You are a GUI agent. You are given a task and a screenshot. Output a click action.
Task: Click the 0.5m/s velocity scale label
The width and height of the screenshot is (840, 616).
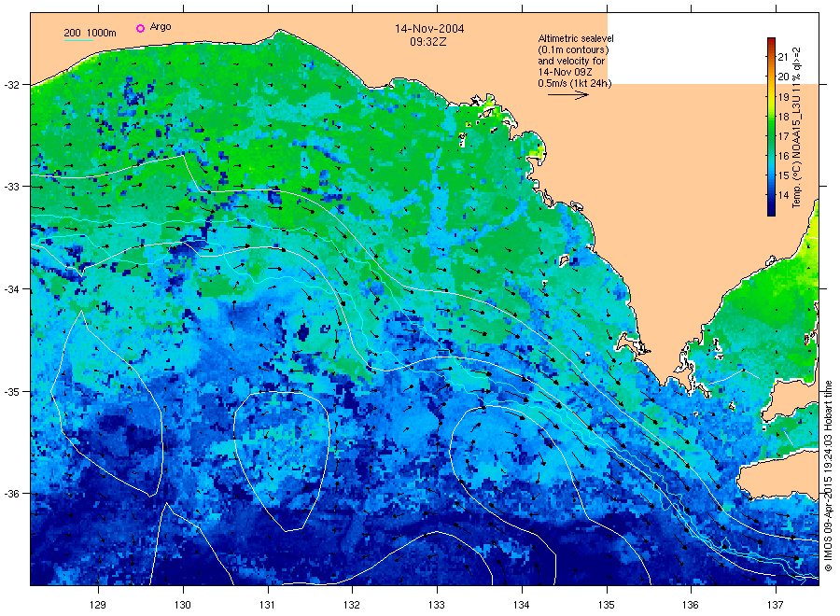click(x=574, y=83)
